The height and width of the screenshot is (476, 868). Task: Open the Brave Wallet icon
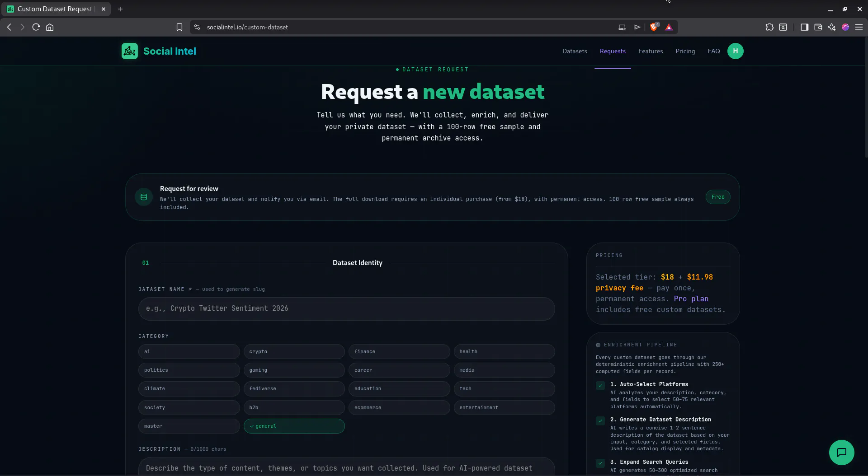coord(818,27)
